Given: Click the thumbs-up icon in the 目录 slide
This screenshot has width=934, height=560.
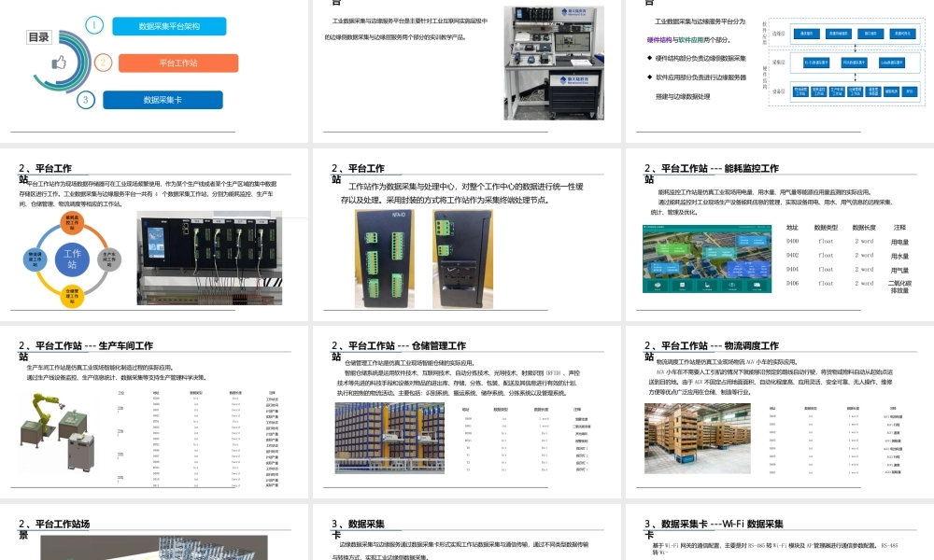Looking at the screenshot, I should (60, 62).
